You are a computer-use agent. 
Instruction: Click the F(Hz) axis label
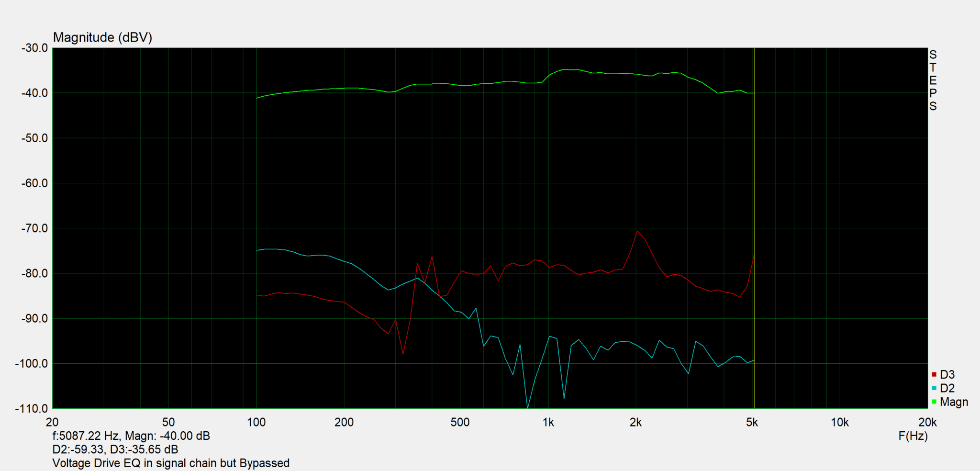pos(913,436)
